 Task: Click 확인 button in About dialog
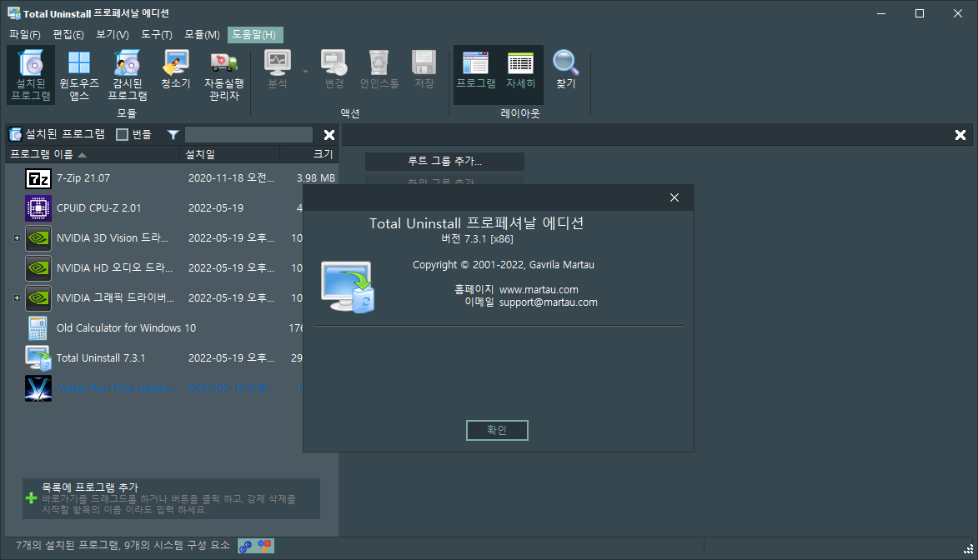pos(497,430)
